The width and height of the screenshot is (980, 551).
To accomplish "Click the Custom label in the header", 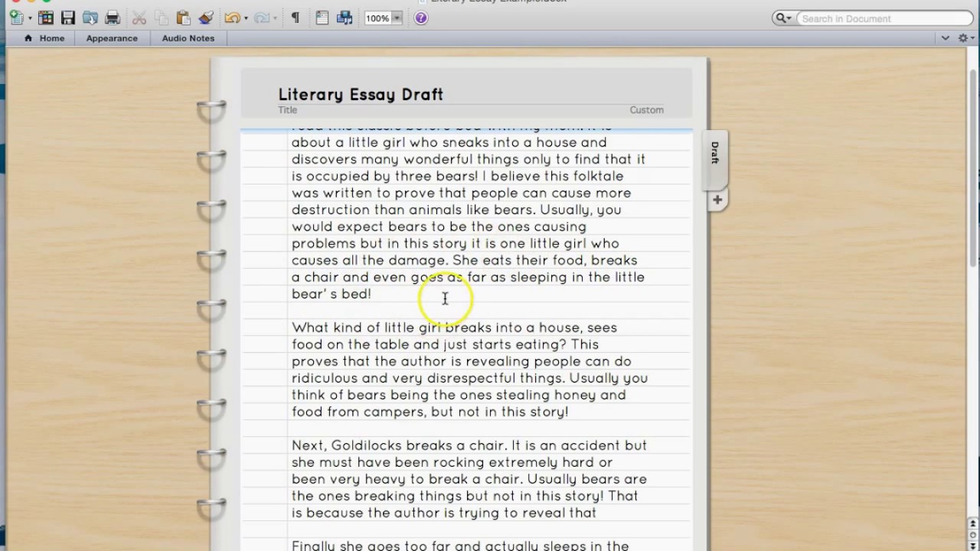I will (x=646, y=110).
